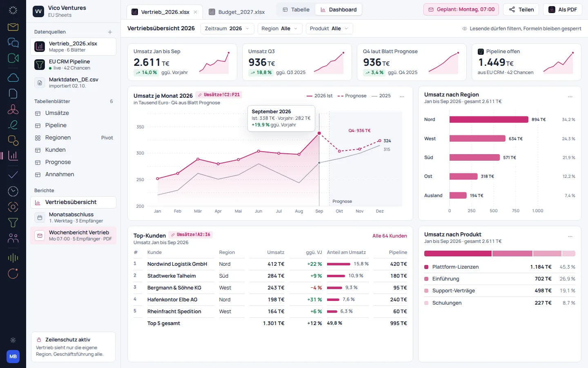Open options menu for Umsatz nach Region
Viewport: 588px width, 368px height.
pos(570,96)
